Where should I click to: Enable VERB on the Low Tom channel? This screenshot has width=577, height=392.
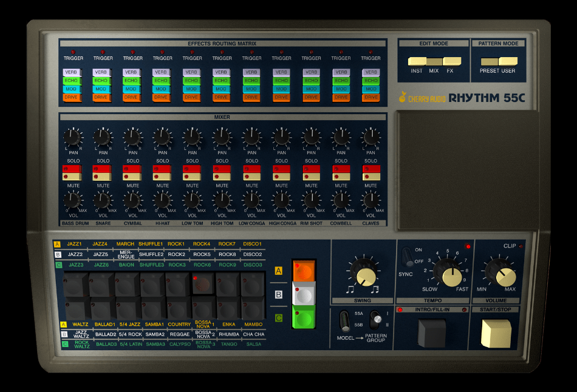tap(191, 72)
